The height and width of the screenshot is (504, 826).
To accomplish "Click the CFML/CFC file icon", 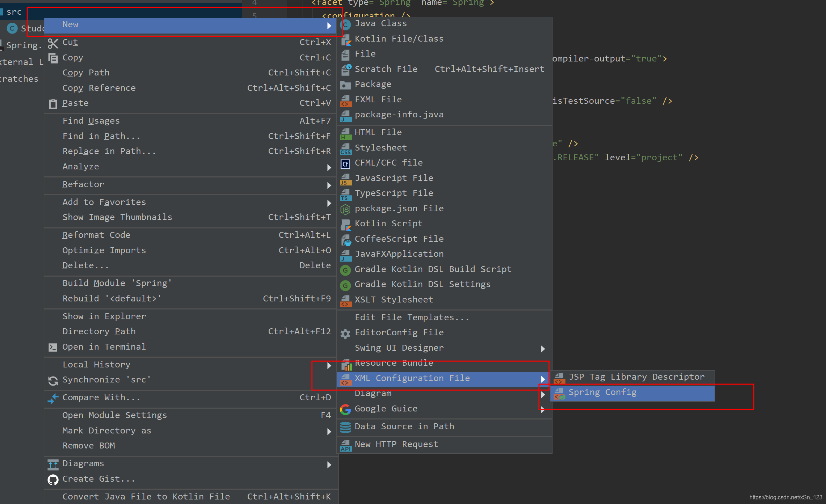I will pos(345,163).
